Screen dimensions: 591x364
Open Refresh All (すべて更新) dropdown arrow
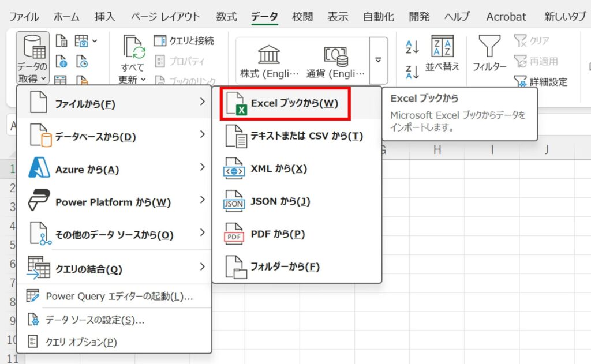[x=143, y=80]
